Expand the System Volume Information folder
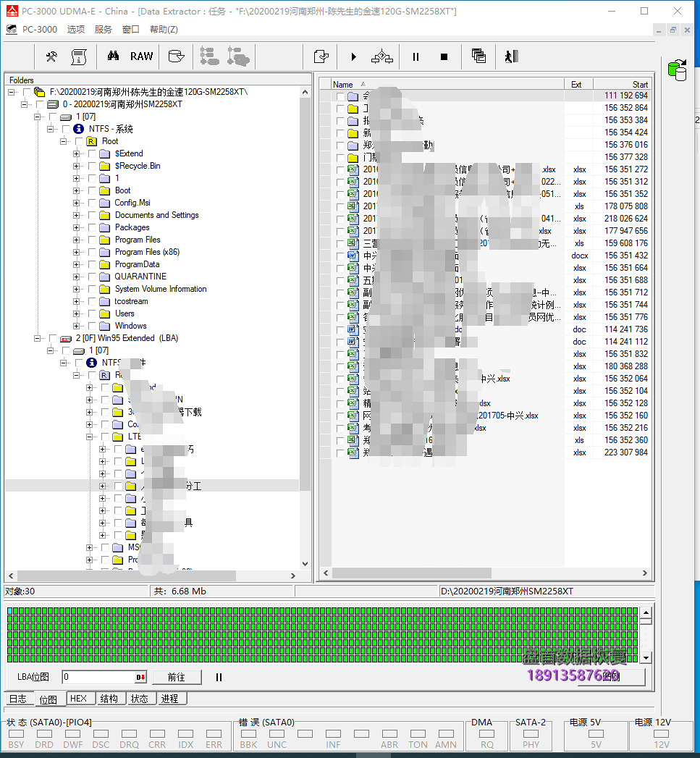The image size is (700, 758). point(77,289)
